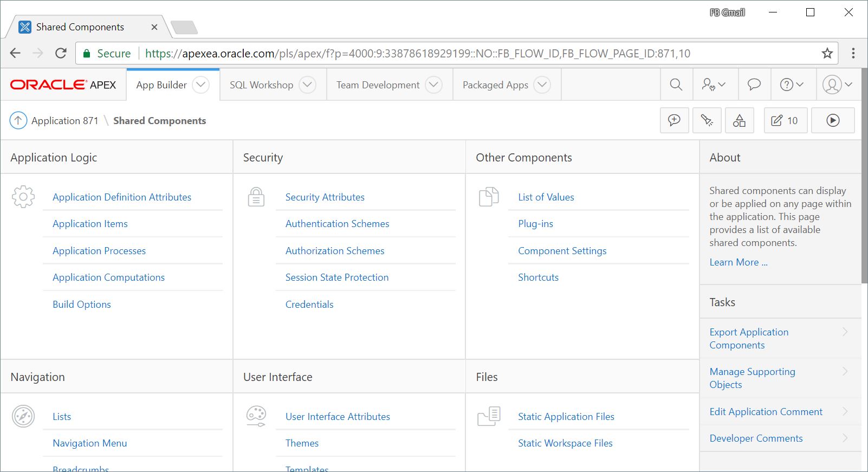Click the Navigation compass icon
The height and width of the screenshot is (472, 868).
[x=23, y=416]
